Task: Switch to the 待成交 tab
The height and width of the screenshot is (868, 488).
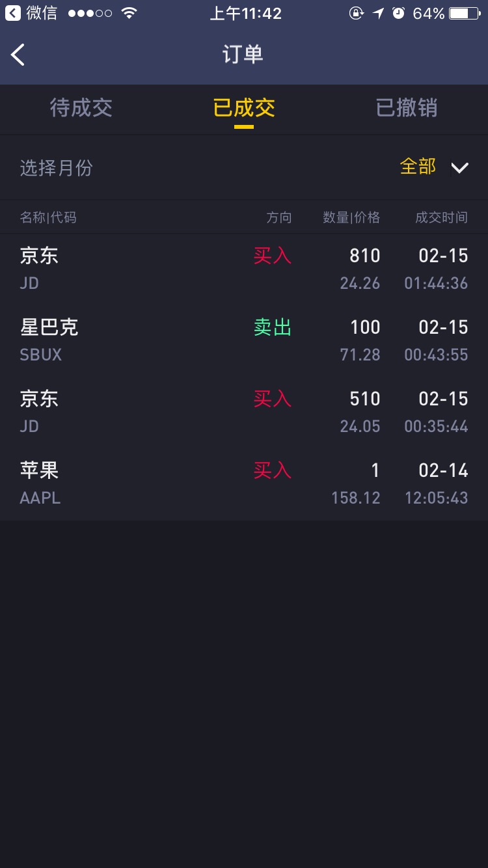Action: point(81,108)
